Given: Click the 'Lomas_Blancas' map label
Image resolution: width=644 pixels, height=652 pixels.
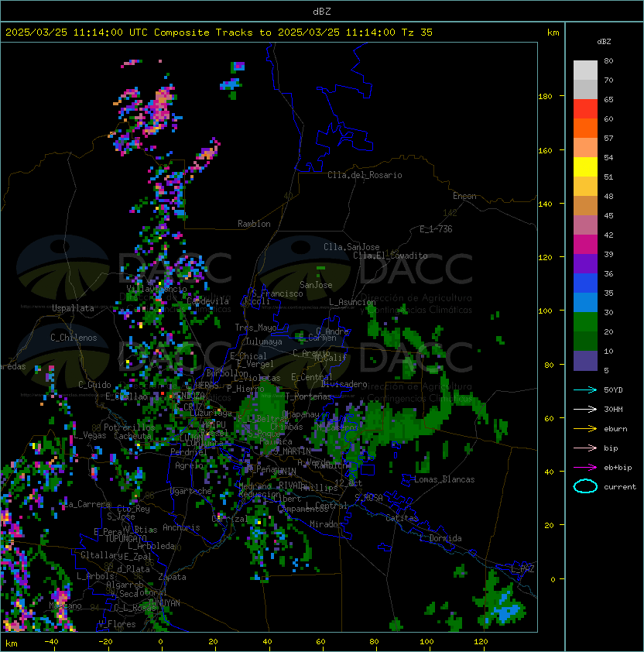Looking at the screenshot, I should [x=444, y=479].
